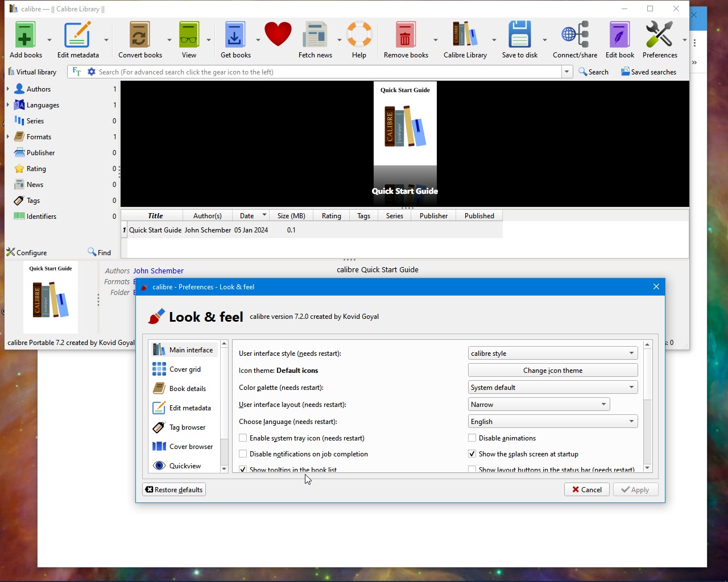Go to the Edit metadata preferences section
The height and width of the screenshot is (582, 728).
(x=184, y=408)
